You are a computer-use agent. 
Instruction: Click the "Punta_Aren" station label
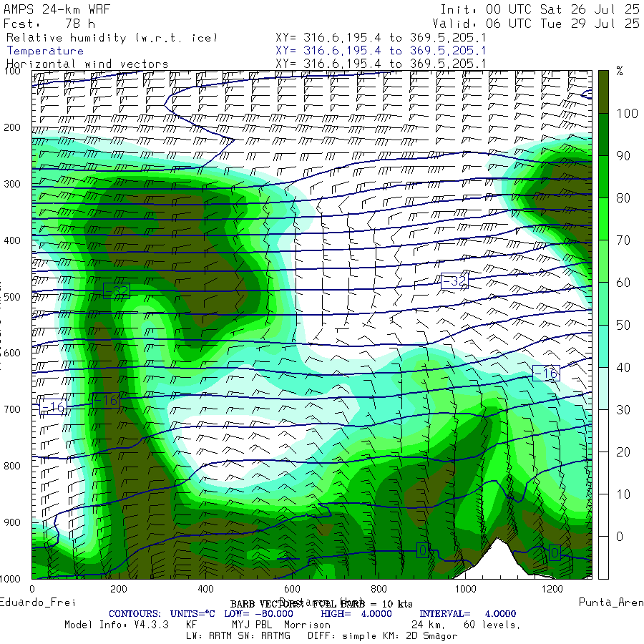(x=611, y=602)
